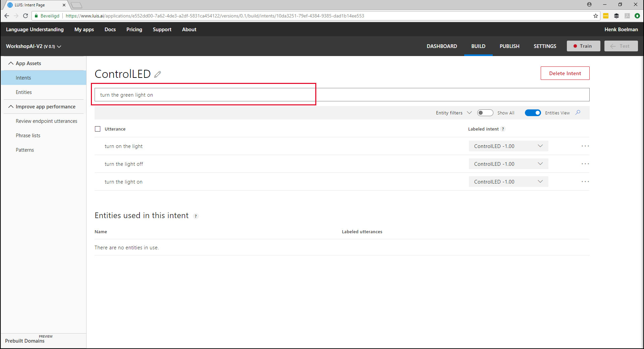644x349 pixels.
Task: Click the utterance input field
Action: 342,95
